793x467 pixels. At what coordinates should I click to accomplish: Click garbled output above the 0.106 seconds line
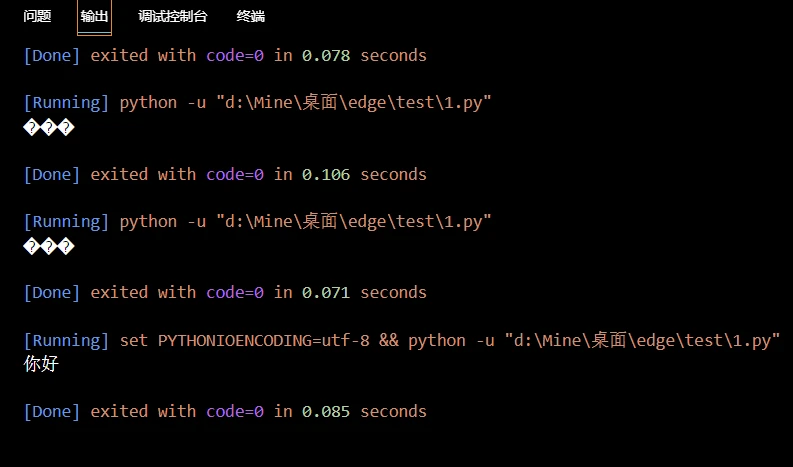coord(49,128)
